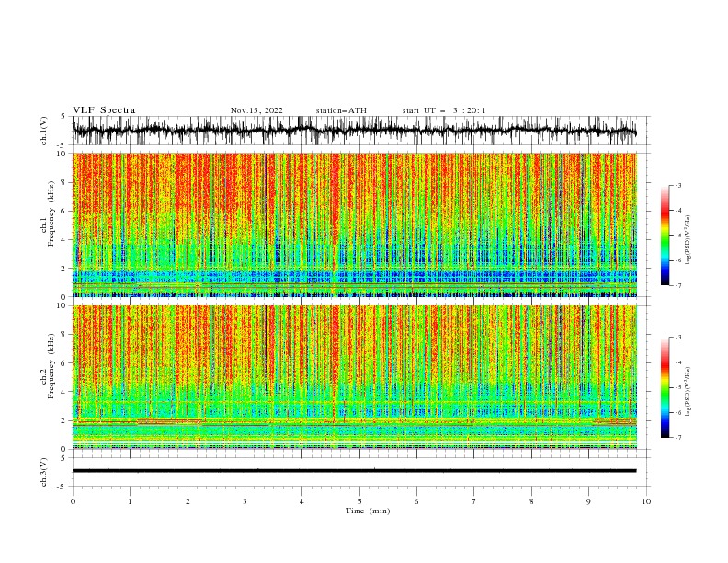728x563 pixels.
Task: Click the "-4" tick on ch.2 colorbar
Action: (678, 362)
